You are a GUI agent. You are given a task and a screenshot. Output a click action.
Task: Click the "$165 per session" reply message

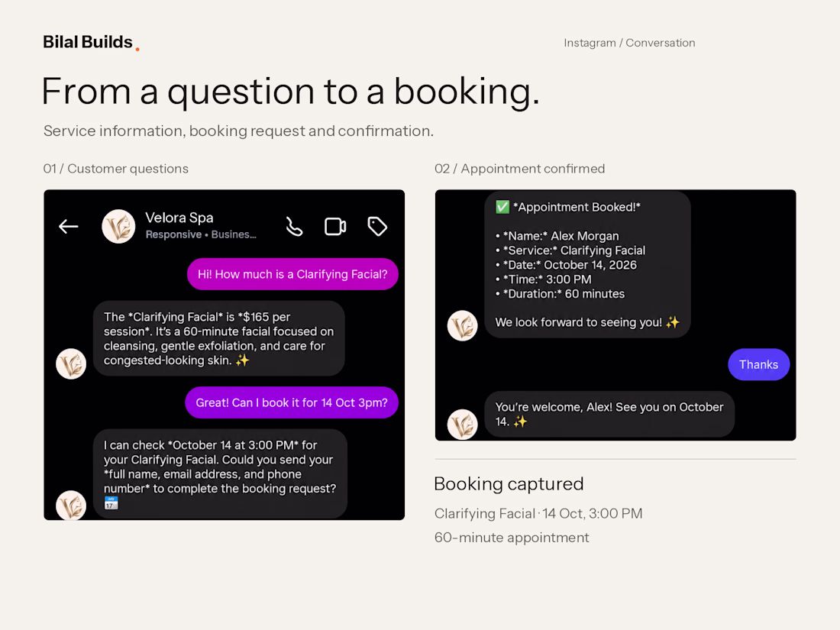218,338
